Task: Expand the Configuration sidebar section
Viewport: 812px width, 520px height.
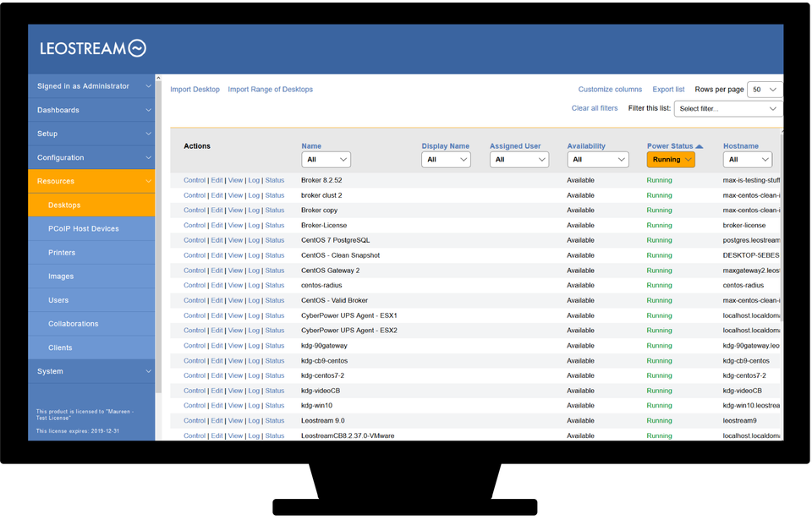Action: 91,156
